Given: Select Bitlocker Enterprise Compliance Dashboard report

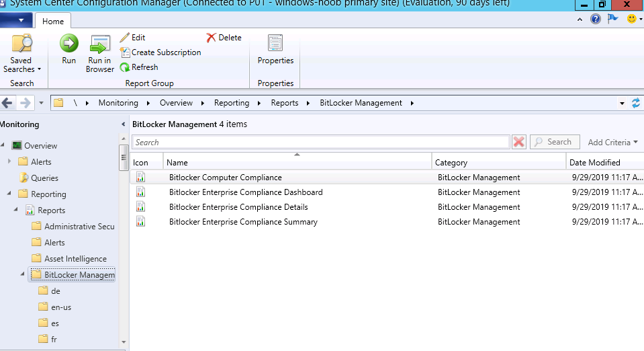Looking at the screenshot, I should point(246,192).
